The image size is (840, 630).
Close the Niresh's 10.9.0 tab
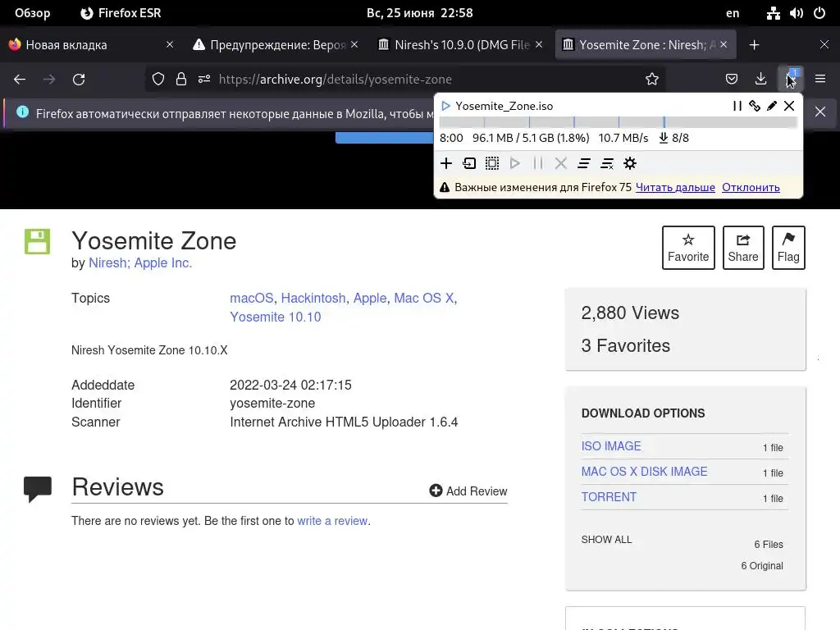click(x=538, y=44)
